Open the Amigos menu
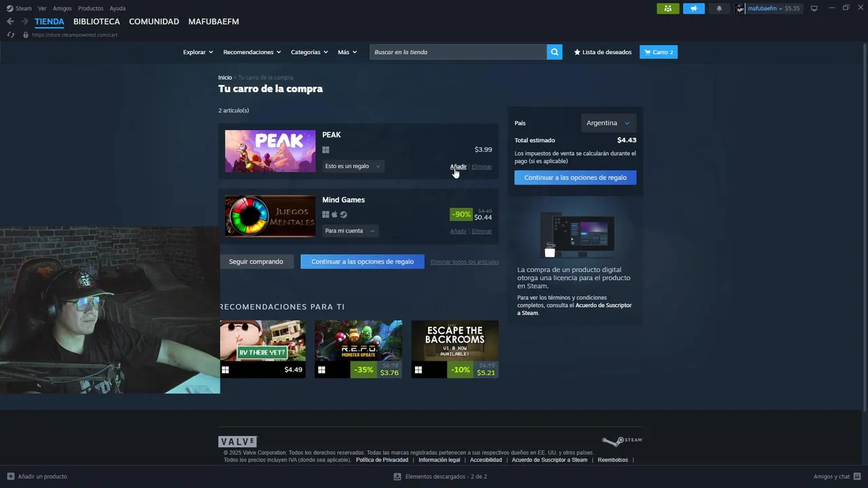868x488 pixels. 62,8
